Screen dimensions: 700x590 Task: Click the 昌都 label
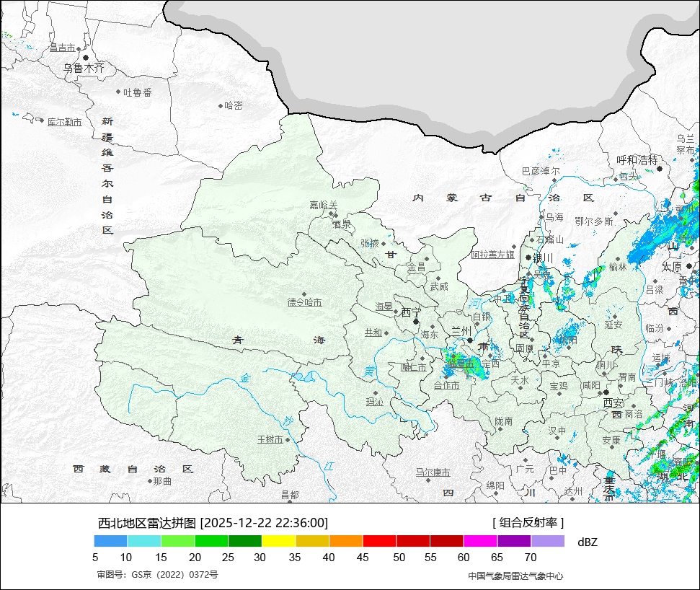pyautogui.click(x=290, y=495)
